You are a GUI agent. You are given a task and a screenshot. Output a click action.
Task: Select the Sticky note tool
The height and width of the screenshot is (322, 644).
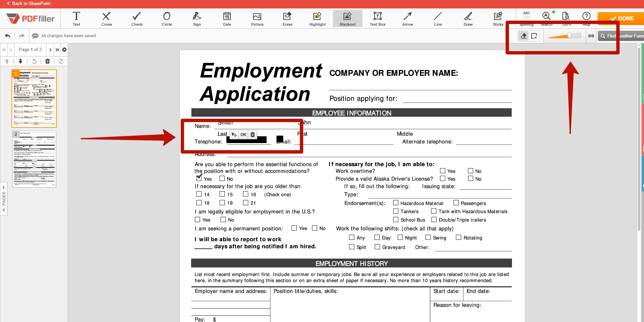click(498, 18)
